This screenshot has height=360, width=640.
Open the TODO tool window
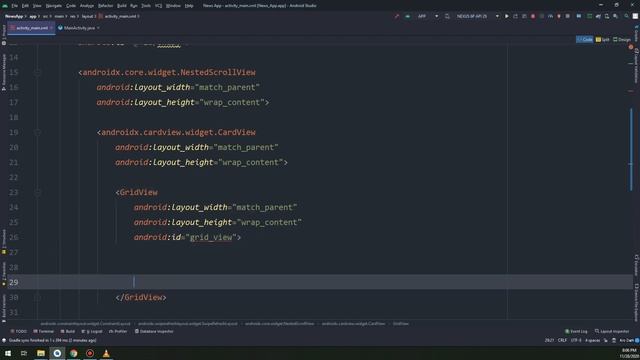pos(19,331)
